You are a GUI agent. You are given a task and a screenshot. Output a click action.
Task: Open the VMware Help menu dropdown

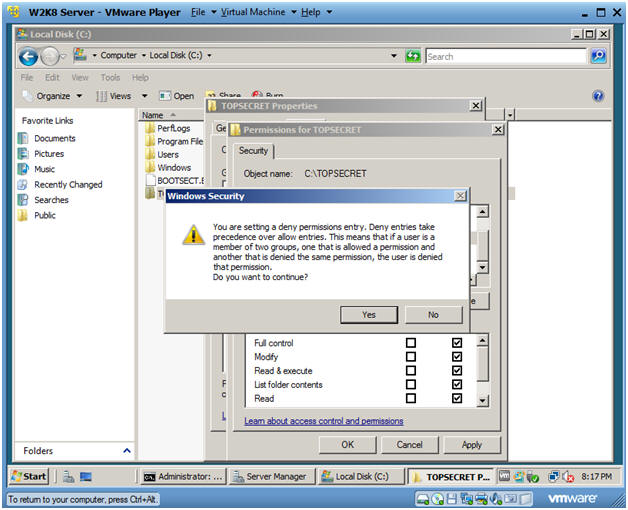(316, 12)
